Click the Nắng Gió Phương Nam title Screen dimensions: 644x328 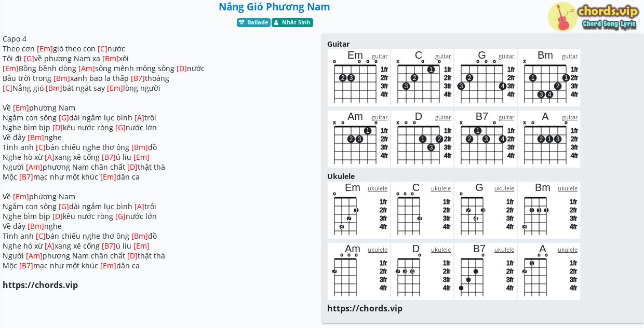point(274,7)
